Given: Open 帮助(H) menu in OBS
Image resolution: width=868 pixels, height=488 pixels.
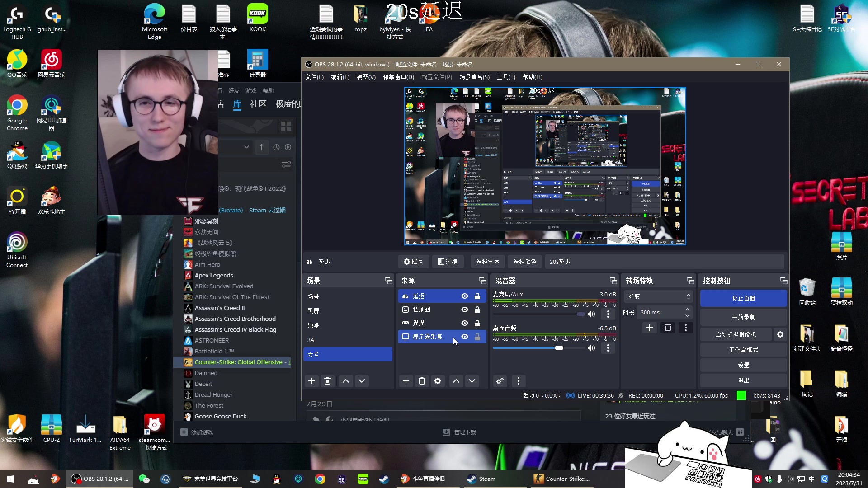Looking at the screenshot, I should [533, 77].
